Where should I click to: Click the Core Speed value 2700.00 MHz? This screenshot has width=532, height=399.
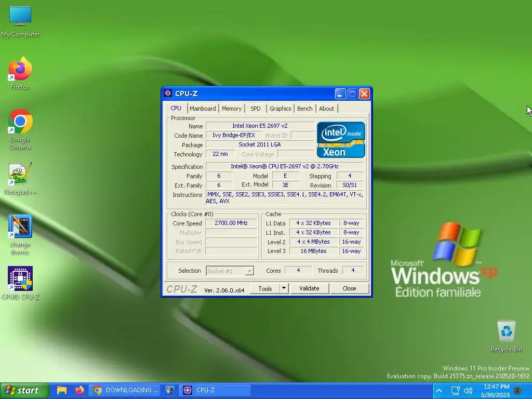coord(231,223)
